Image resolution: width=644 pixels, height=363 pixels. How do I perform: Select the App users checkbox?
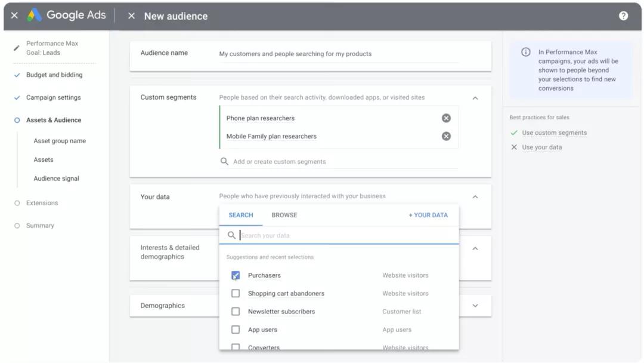(x=236, y=330)
